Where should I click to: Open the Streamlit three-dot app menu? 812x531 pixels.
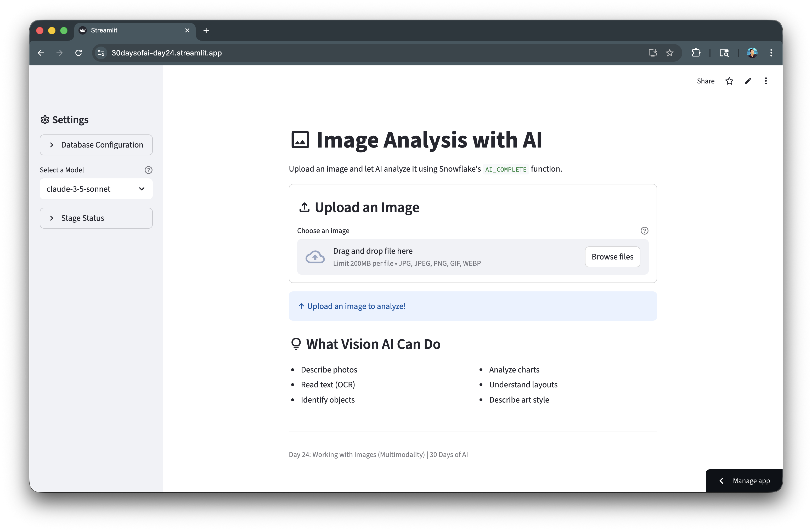pyautogui.click(x=766, y=81)
